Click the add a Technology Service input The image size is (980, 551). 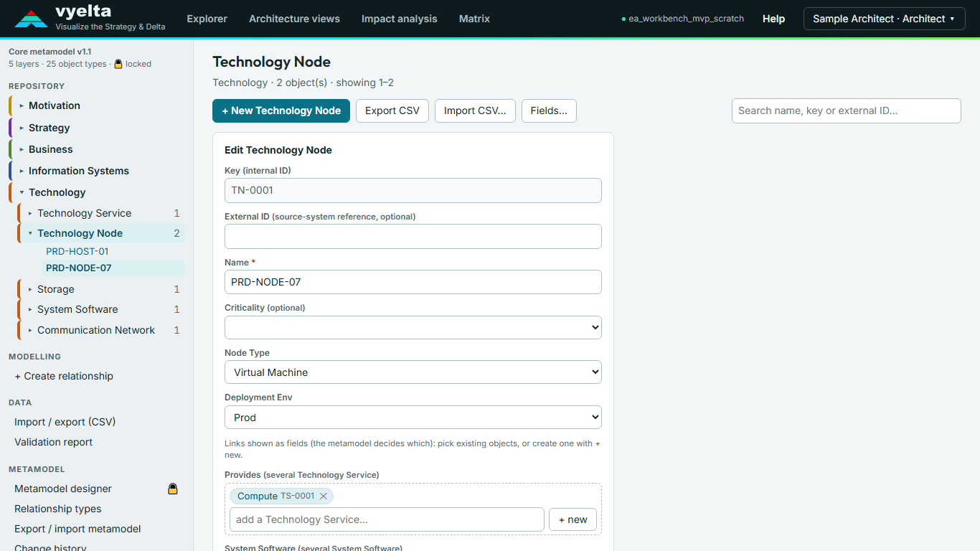(x=387, y=519)
